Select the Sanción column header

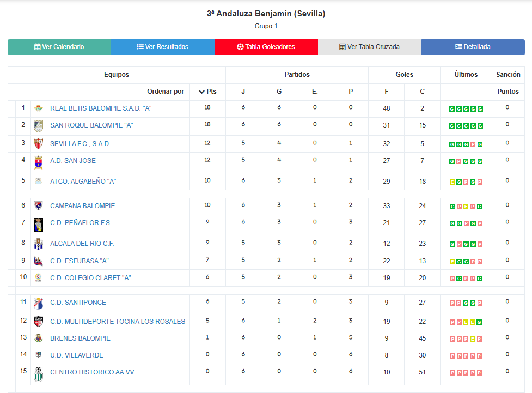tap(508, 75)
